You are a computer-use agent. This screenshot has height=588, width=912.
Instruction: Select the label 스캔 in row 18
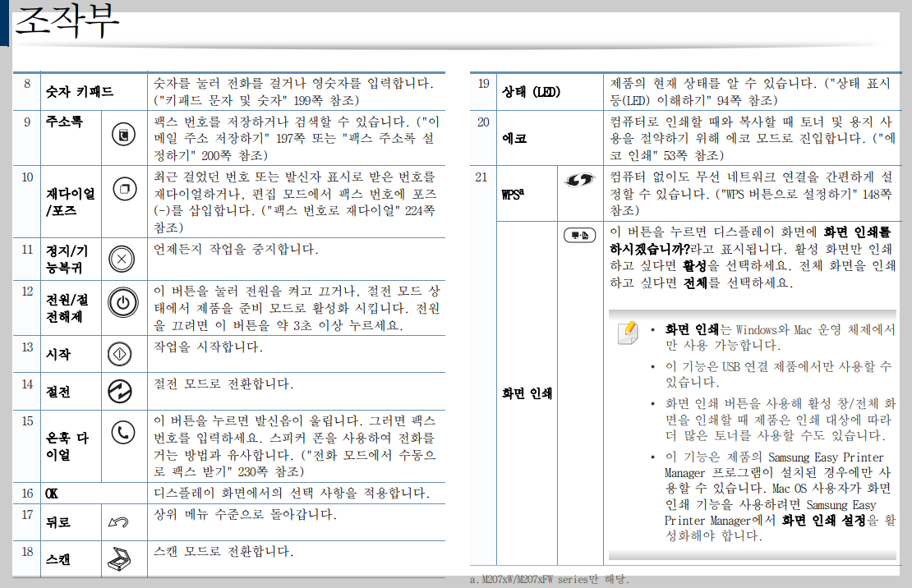click(x=58, y=559)
